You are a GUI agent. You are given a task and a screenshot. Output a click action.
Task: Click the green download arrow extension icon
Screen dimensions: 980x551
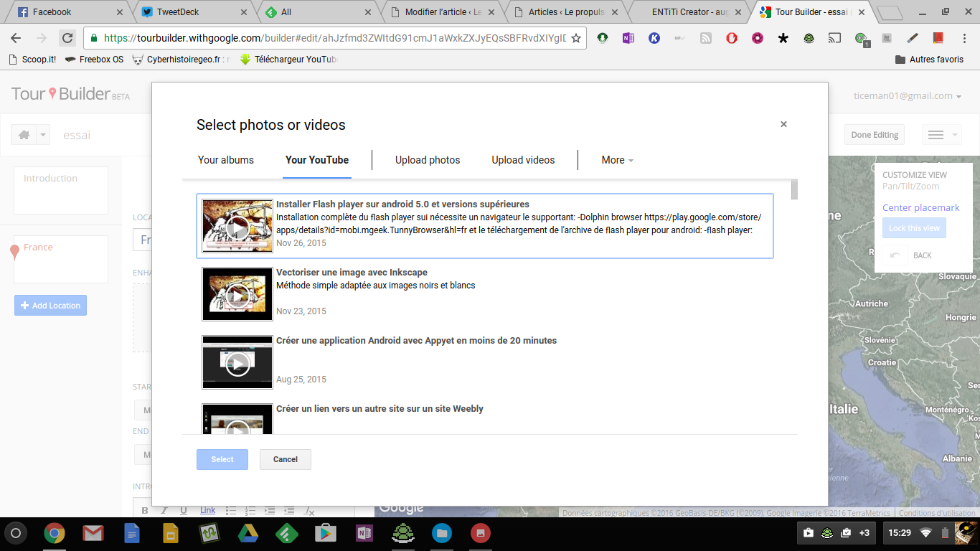click(x=603, y=38)
